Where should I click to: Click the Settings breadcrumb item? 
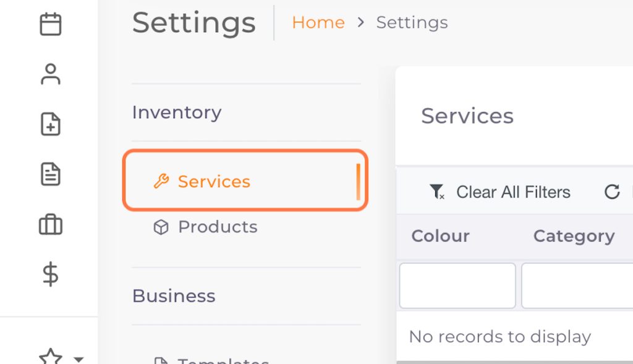click(x=412, y=23)
